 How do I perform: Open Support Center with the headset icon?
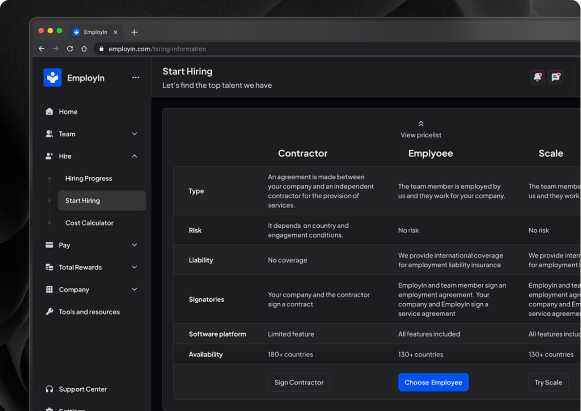pos(49,389)
